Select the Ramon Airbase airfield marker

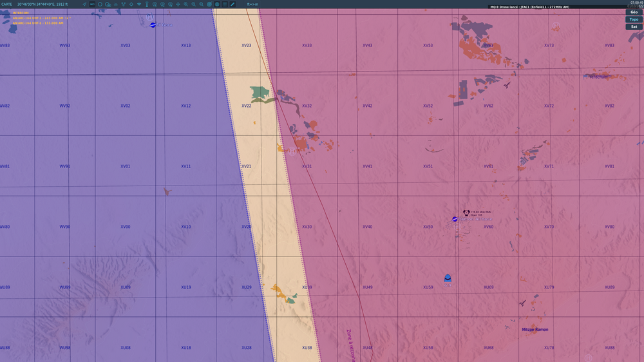455,219
